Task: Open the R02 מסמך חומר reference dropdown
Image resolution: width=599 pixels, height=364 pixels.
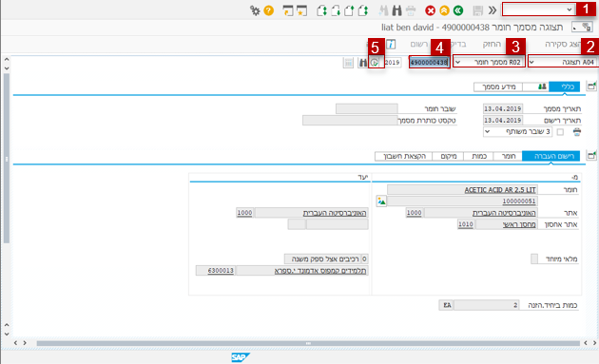Action: (489, 62)
